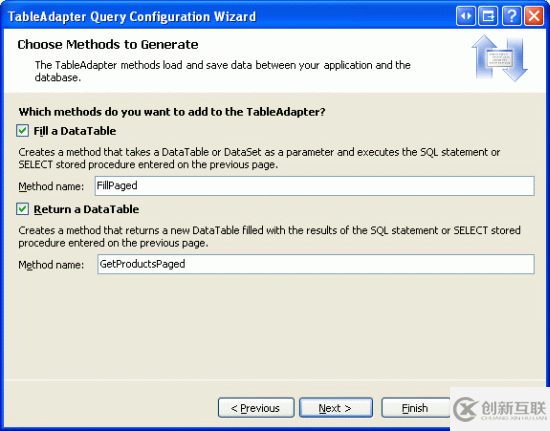Screen dimensions: 550x431
Task: Click the Chinese watermark text
Action: pyautogui.click(x=514, y=408)
